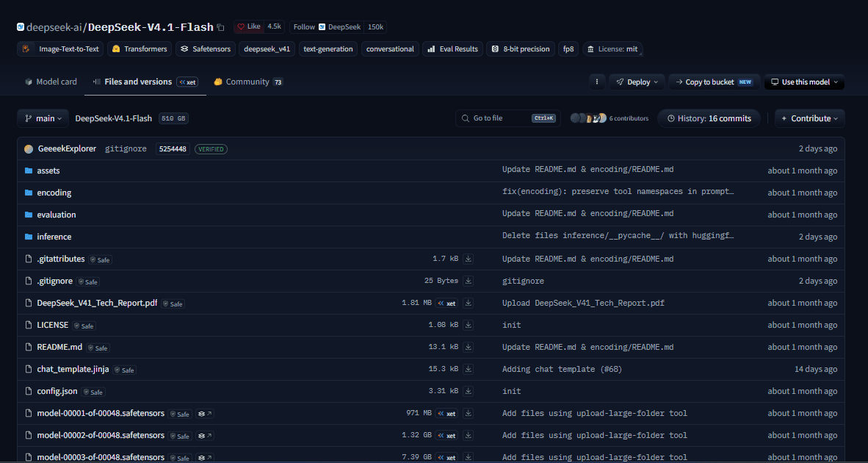Click the 4.5k likes count
This screenshot has width=868, height=463.
(274, 26)
